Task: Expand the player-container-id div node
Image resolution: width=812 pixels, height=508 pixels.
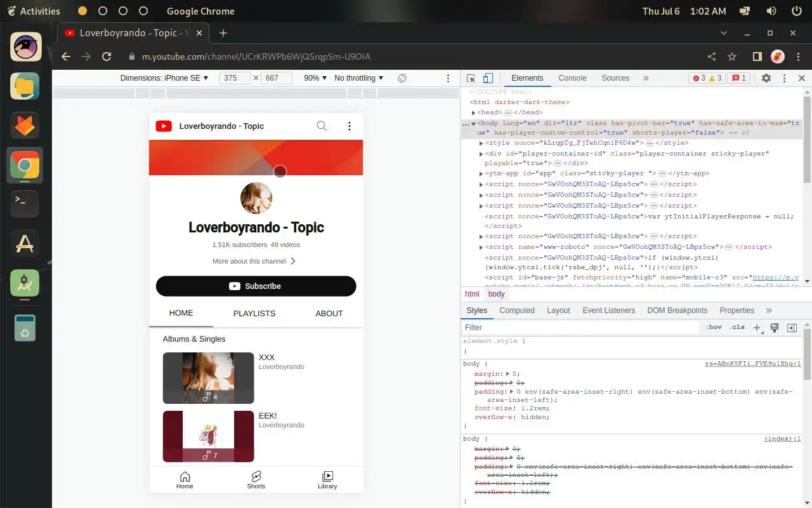Action: pyautogui.click(x=481, y=154)
